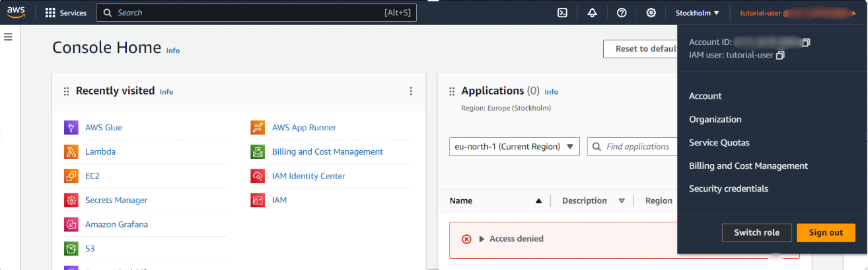Copy the Account ID
Image resolution: width=868 pixels, height=270 pixels.
point(806,42)
